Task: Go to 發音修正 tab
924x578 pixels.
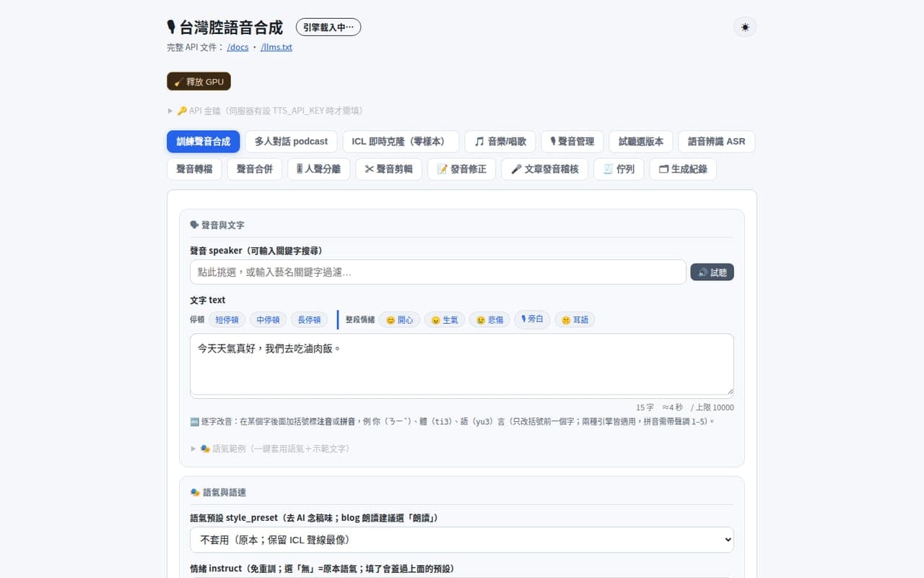Action: [461, 169]
